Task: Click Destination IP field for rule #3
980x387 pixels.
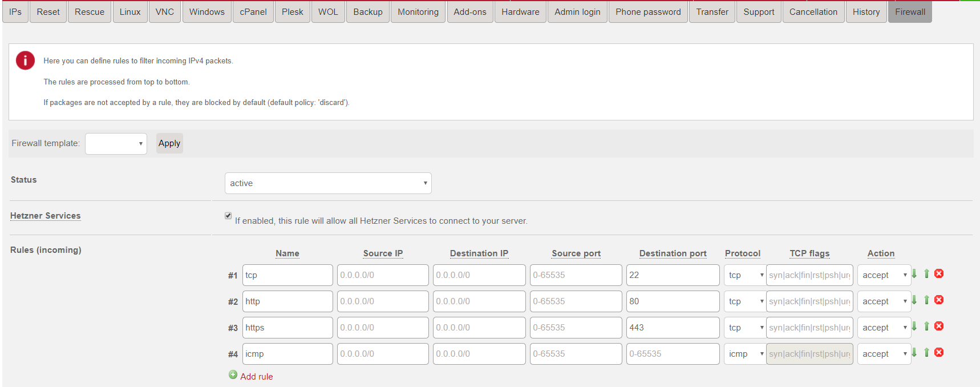Action: coord(479,328)
